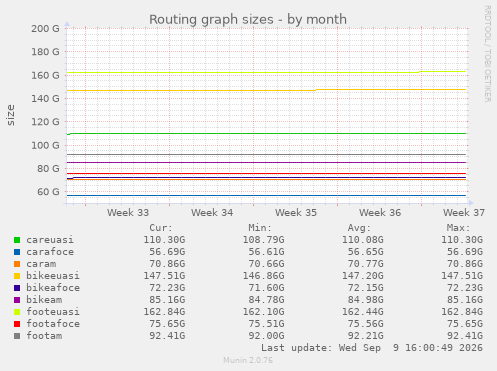
Task: Click the carafoce minimum value 56.61G
Action: [x=266, y=252]
